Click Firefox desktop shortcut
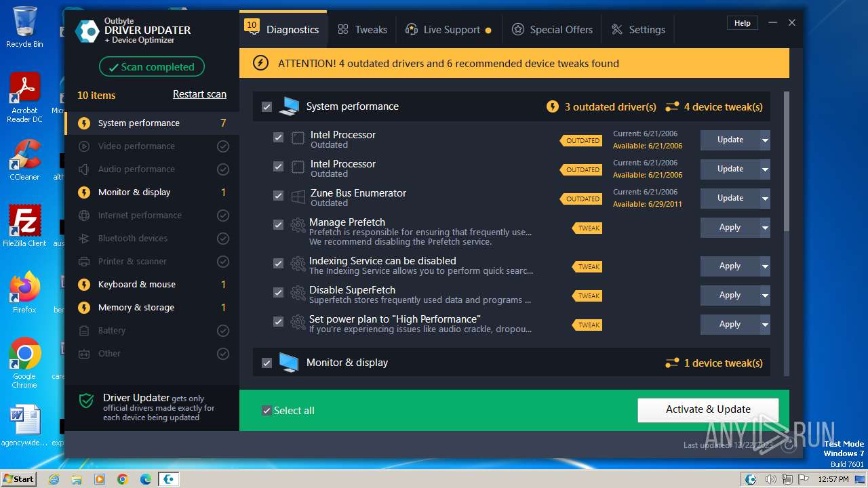This screenshot has width=868, height=488. tap(24, 293)
